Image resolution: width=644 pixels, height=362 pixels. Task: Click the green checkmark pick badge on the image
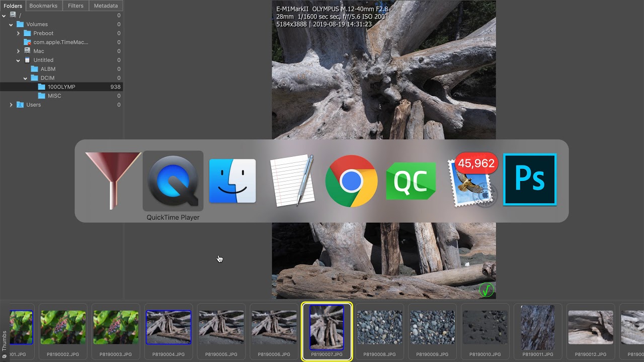coord(486,290)
